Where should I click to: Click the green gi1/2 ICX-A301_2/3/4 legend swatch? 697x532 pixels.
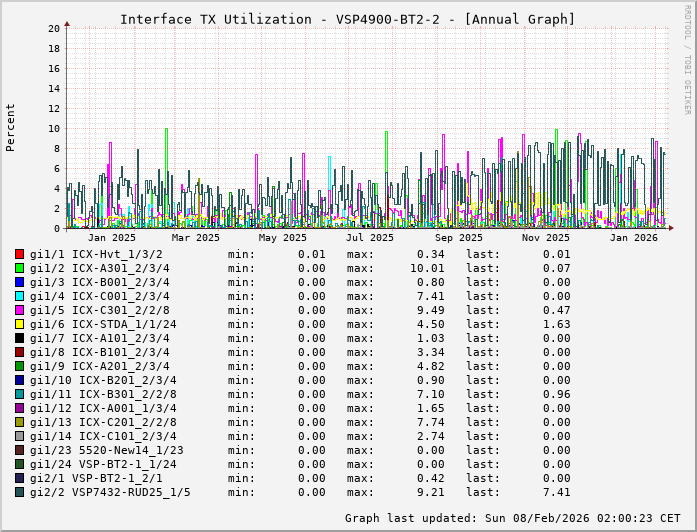point(20,268)
